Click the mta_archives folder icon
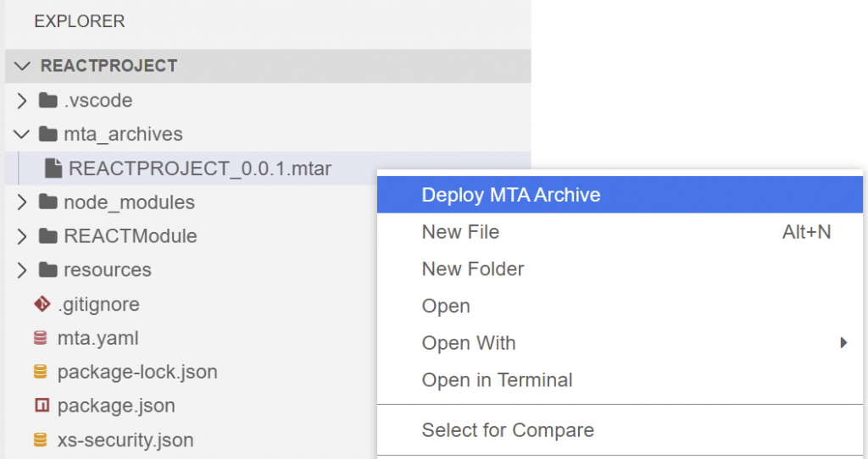868x459 pixels. click(x=48, y=135)
